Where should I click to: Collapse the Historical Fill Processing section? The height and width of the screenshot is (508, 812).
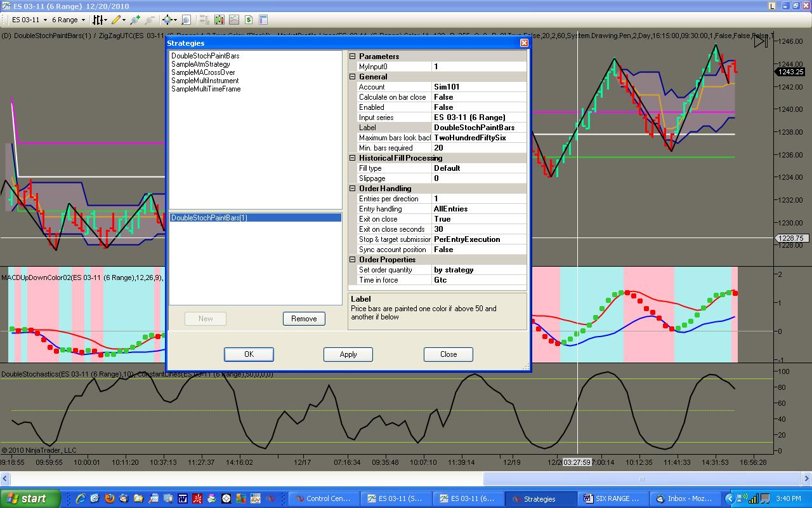pyautogui.click(x=353, y=158)
